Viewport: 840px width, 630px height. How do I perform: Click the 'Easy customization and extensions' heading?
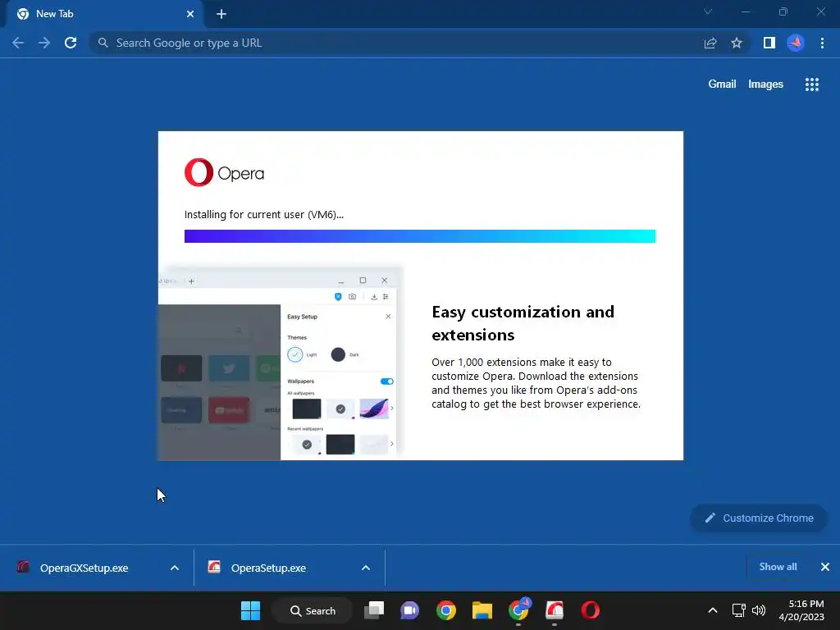pos(523,323)
